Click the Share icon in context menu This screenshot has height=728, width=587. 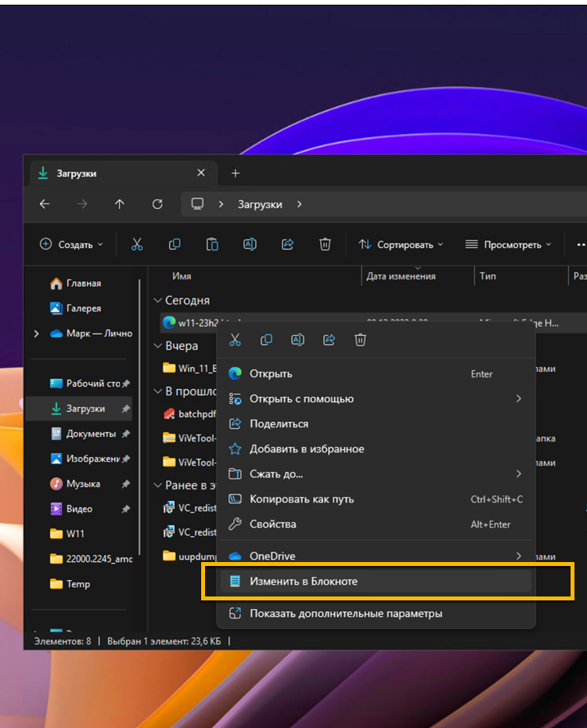[329, 340]
